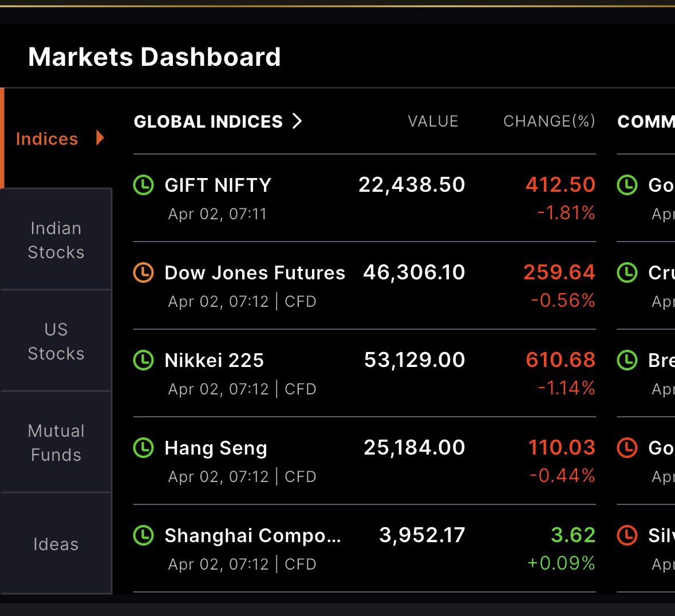Click the green clock icon beside Nikkei 225
This screenshot has height=616, width=675.
click(x=143, y=360)
